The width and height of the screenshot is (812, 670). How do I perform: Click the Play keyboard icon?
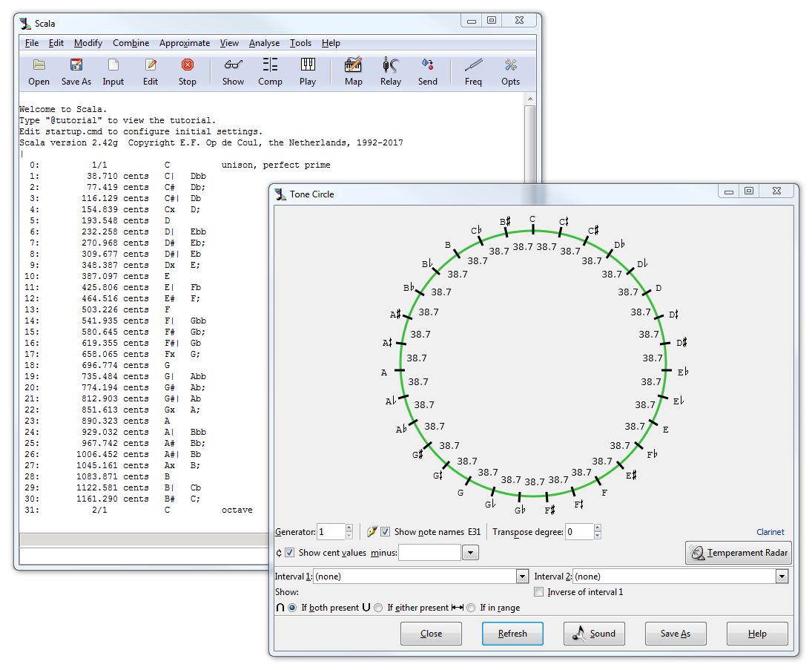pyautogui.click(x=308, y=66)
